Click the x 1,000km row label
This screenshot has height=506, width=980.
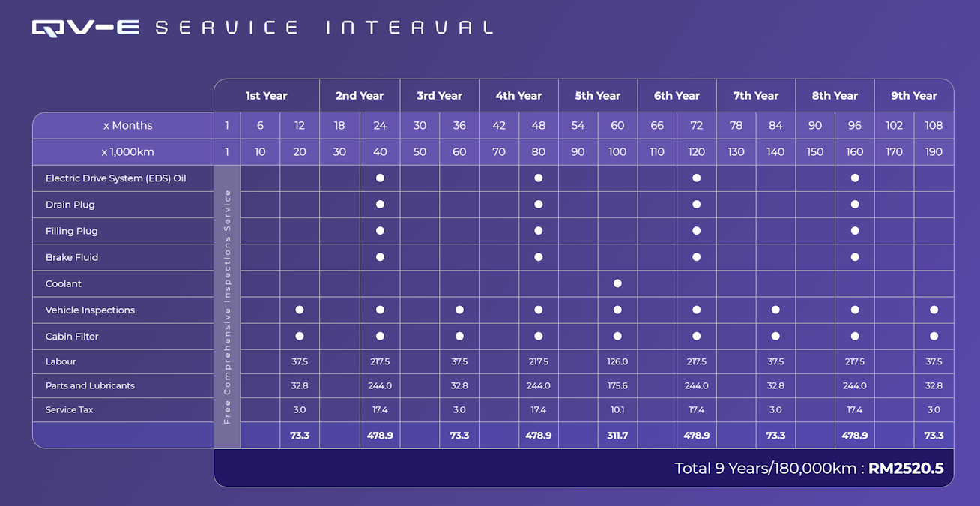[x=127, y=151]
